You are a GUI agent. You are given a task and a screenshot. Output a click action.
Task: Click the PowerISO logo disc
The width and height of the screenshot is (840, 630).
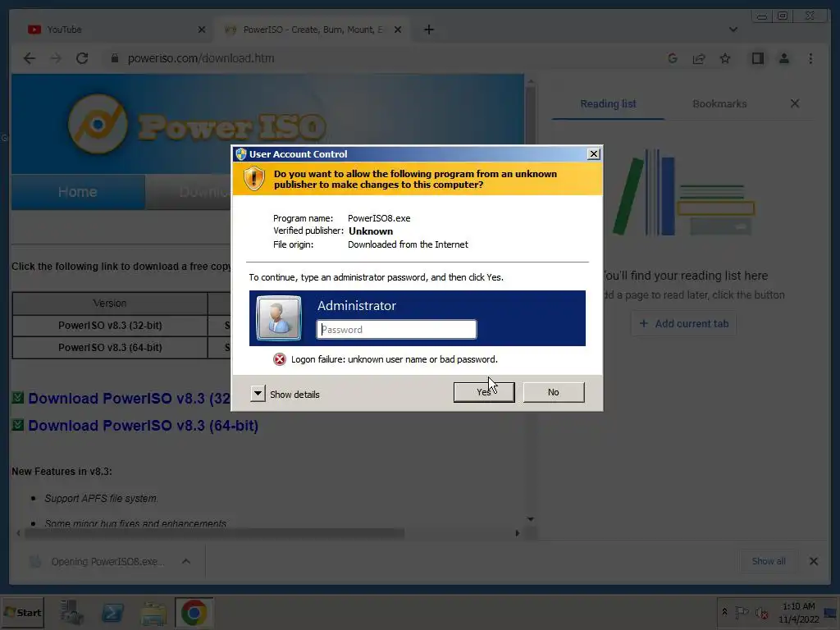pos(98,125)
